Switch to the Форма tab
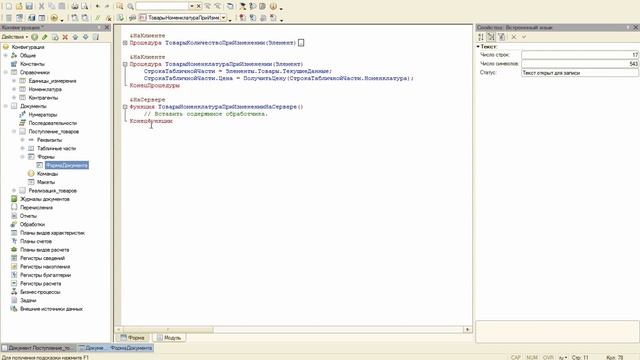The height and width of the screenshot is (360, 640). tap(133, 338)
